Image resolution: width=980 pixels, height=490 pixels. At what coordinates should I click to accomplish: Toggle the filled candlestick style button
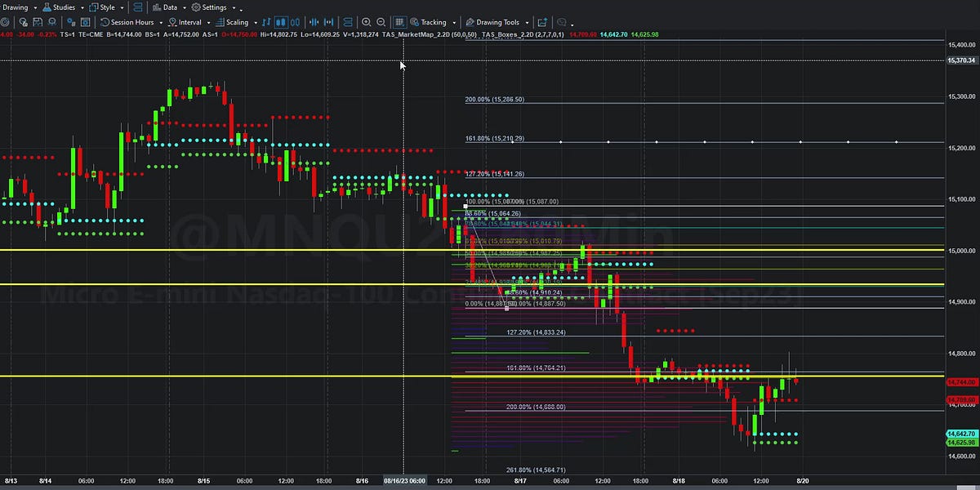point(281,22)
